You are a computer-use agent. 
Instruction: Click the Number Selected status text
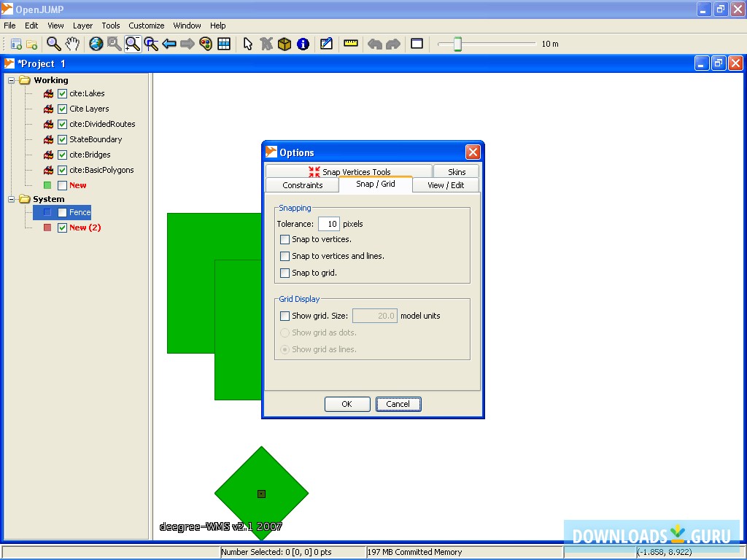[x=276, y=553]
